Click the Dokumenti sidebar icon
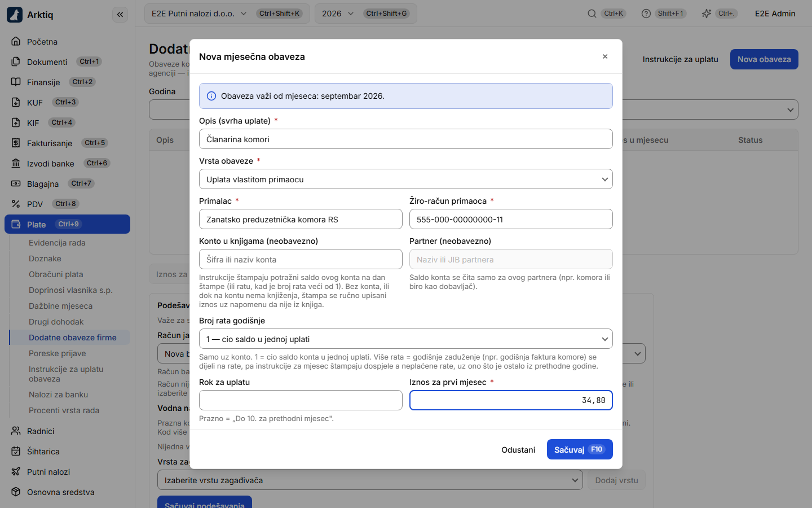This screenshot has height=508, width=812. coord(16,62)
